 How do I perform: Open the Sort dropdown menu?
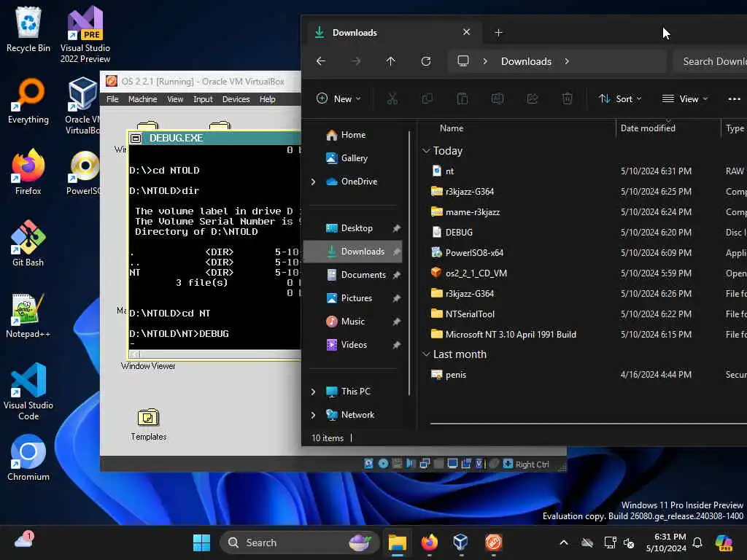coord(620,98)
